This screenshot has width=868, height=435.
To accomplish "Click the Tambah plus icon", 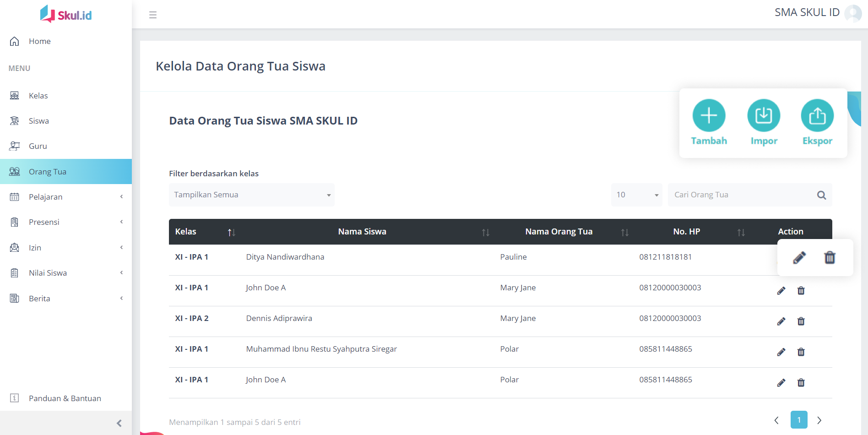I will (x=709, y=115).
